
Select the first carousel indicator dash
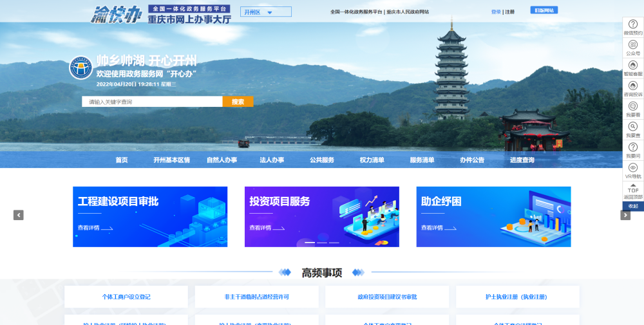click(310, 243)
